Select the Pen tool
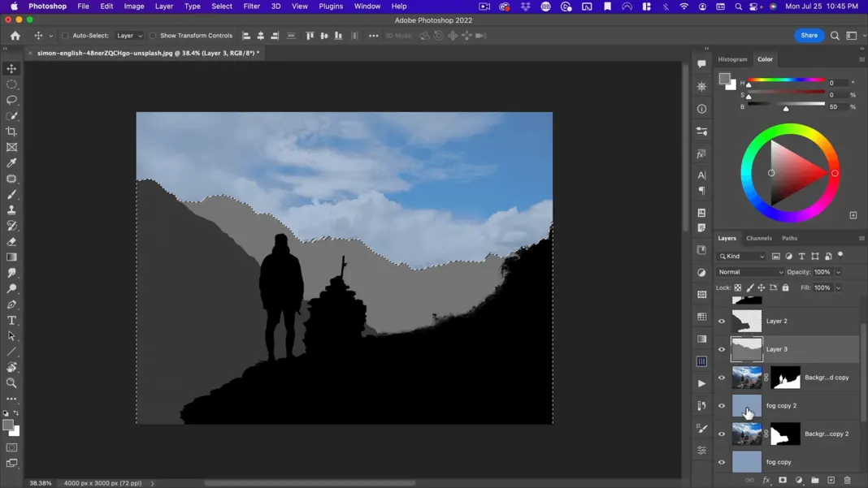 pos(11,304)
